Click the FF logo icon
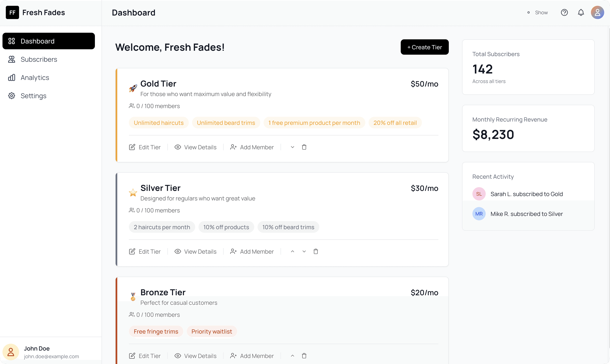 click(x=12, y=12)
